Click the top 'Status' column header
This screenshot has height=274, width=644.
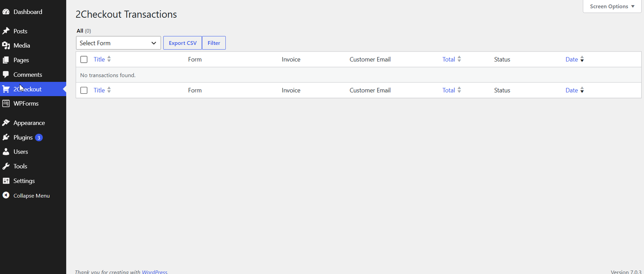coord(502,59)
